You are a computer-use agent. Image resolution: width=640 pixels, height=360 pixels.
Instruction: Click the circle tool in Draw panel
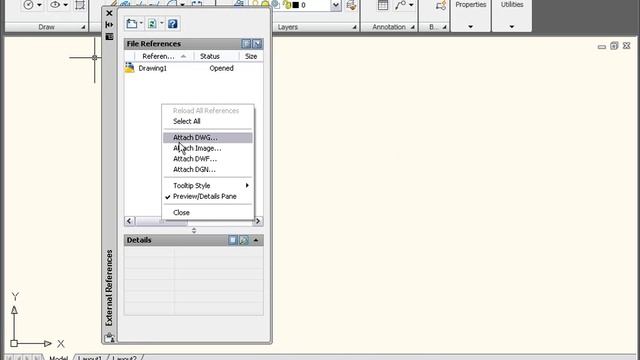point(28,5)
